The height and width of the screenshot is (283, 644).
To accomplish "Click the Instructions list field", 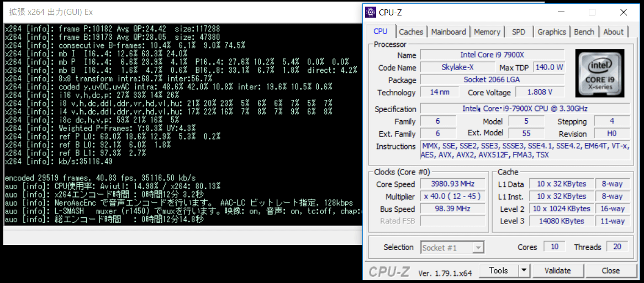I will (525, 151).
